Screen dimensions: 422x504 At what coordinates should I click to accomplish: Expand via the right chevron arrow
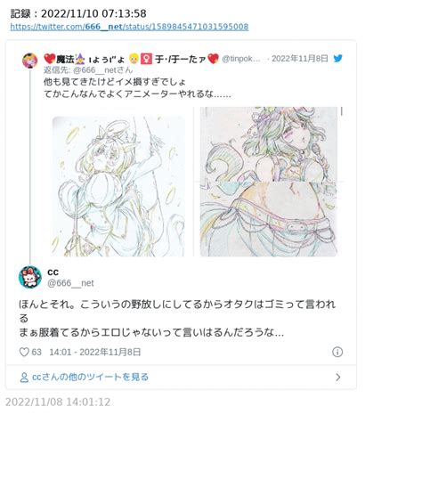click(x=337, y=377)
